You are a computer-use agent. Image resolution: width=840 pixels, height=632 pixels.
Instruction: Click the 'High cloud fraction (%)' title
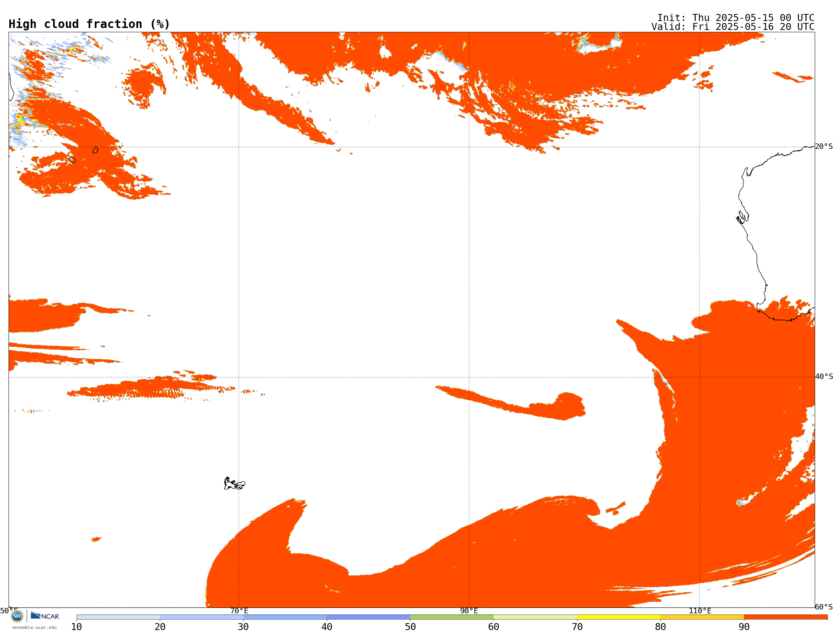(89, 24)
